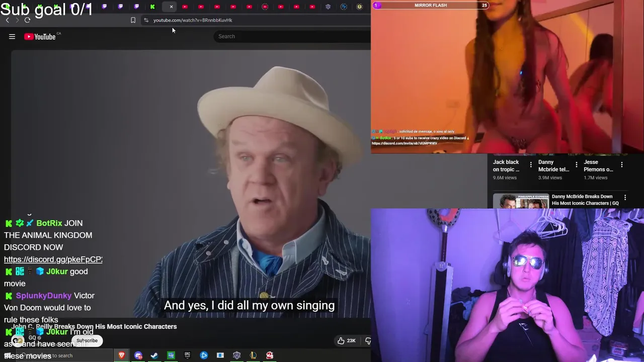Close the active browser tab
644x362 pixels.
pos(171,7)
